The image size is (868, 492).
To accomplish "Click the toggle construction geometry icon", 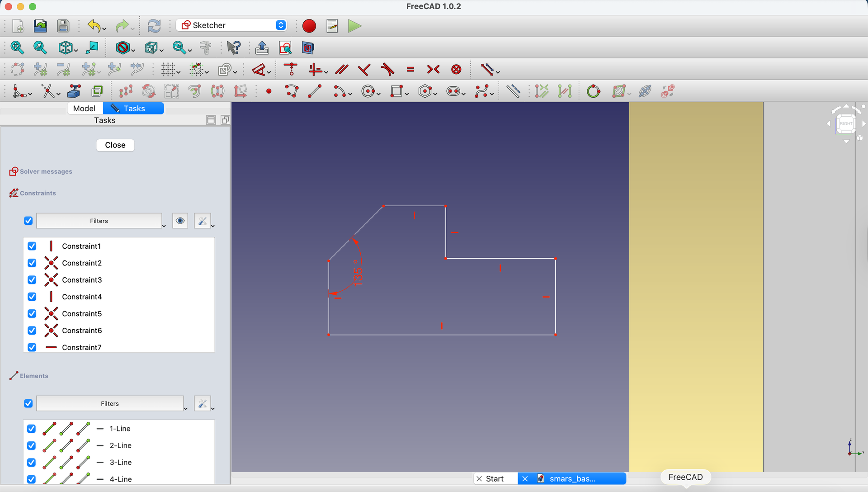I will click(x=513, y=91).
